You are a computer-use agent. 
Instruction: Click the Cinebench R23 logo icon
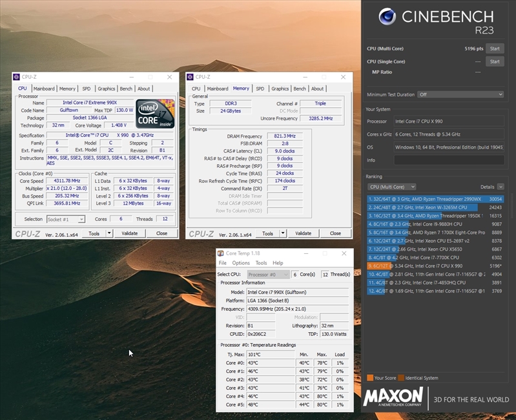point(387,17)
